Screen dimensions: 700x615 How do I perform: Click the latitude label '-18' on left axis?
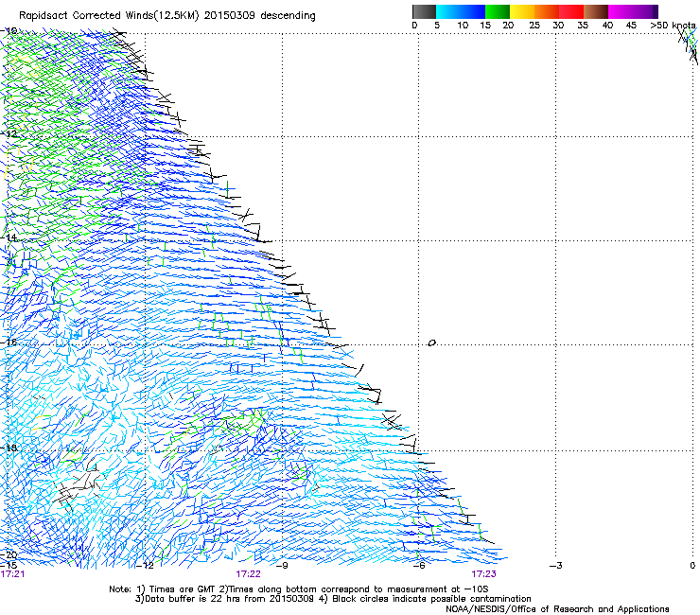[x=9, y=448]
